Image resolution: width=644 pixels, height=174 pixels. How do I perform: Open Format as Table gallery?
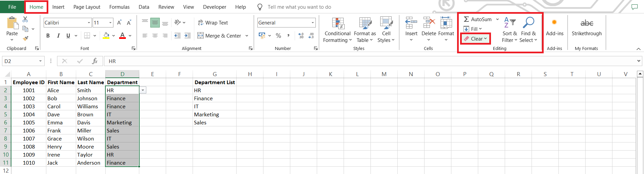coord(365,30)
